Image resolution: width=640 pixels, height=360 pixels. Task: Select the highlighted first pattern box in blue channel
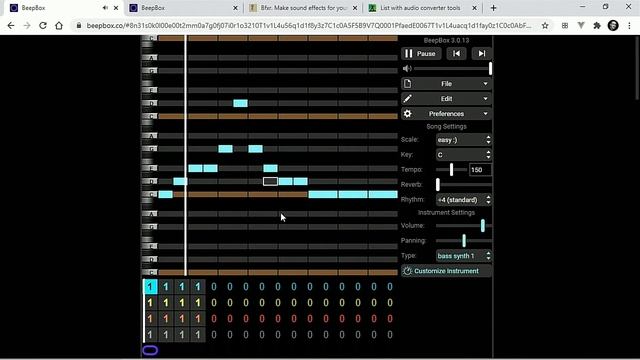pos(150,287)
